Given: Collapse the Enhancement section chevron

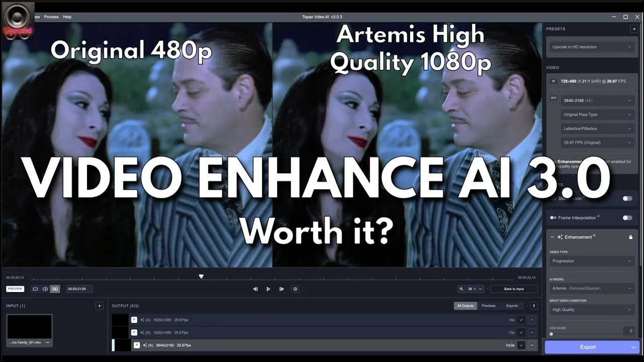Looking at the screenshot, I should (x=552, y=237).
